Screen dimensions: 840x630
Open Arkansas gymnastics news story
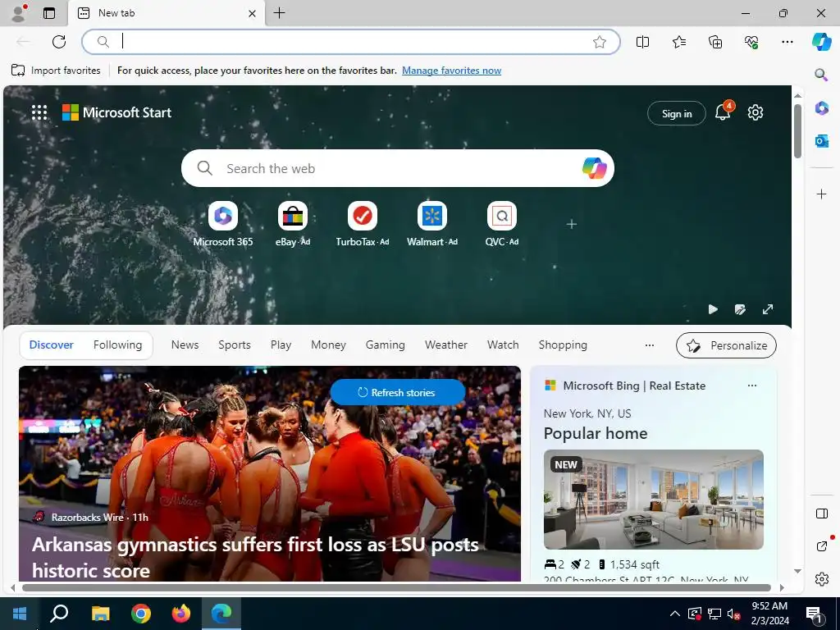click(x=255, y=557)
